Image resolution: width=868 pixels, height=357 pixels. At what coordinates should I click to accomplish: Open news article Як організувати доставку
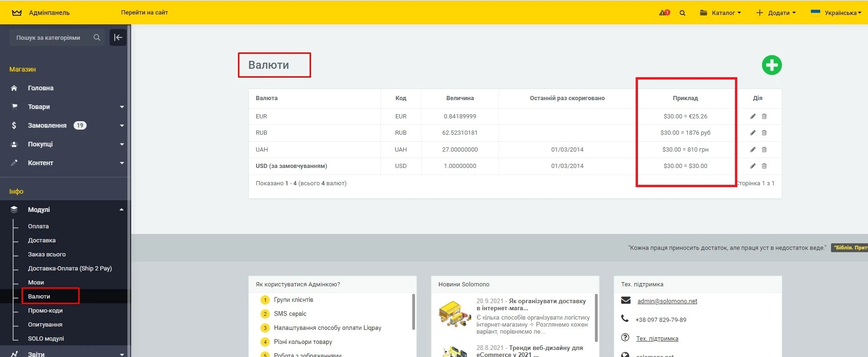point(531,305)
